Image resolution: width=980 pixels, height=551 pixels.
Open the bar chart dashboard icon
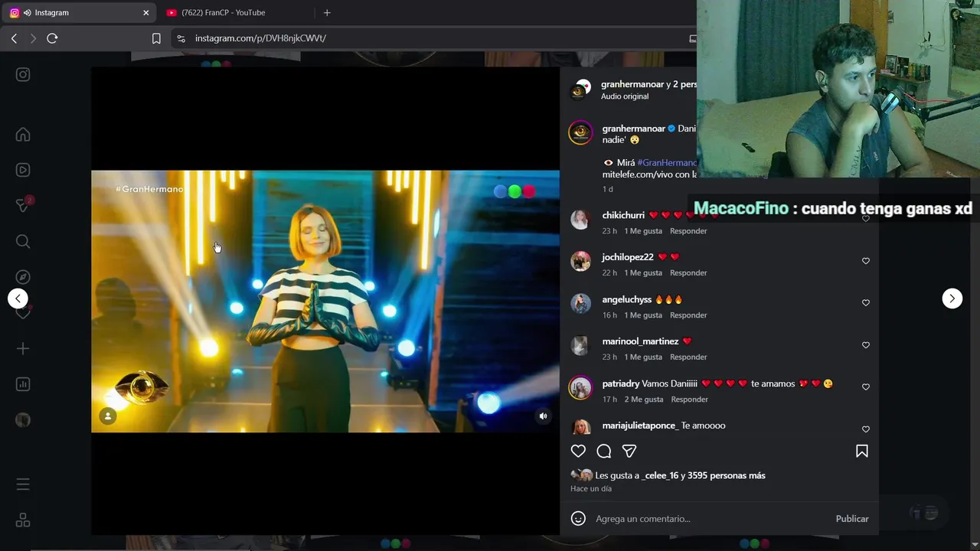[x=23, y=384]
